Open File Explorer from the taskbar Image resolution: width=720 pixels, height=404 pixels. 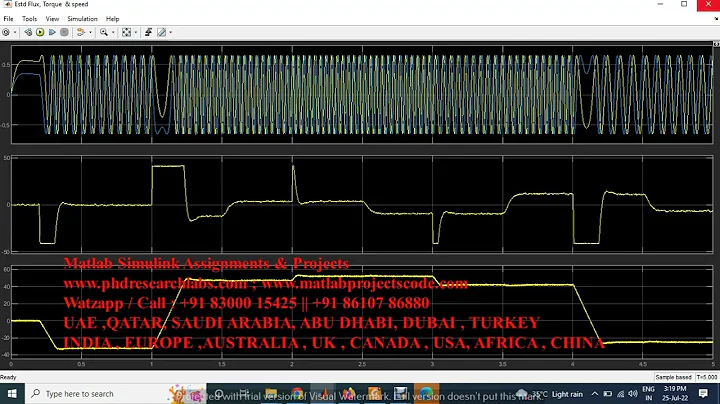tap(271, 394)
